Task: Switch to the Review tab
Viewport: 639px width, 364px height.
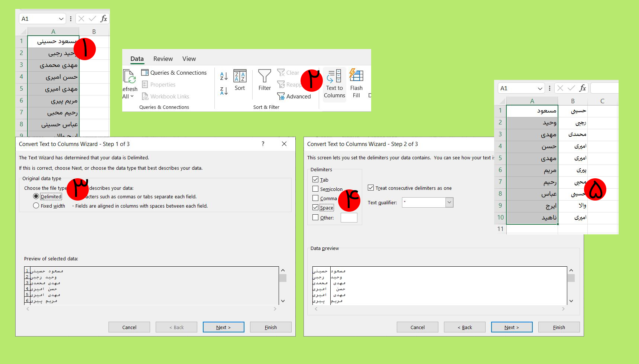Action: (x=163, y=59)
